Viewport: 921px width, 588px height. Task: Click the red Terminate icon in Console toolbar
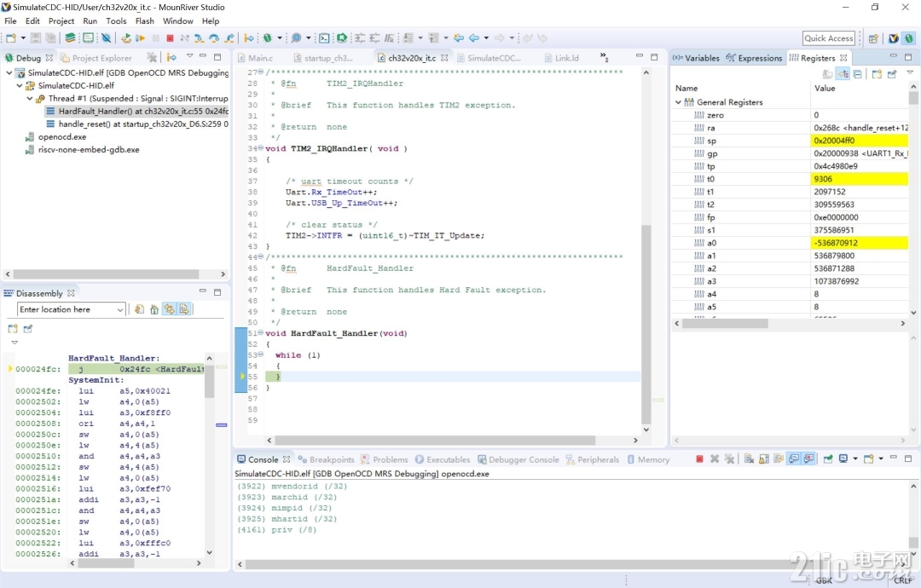click(x=699, y=459)
